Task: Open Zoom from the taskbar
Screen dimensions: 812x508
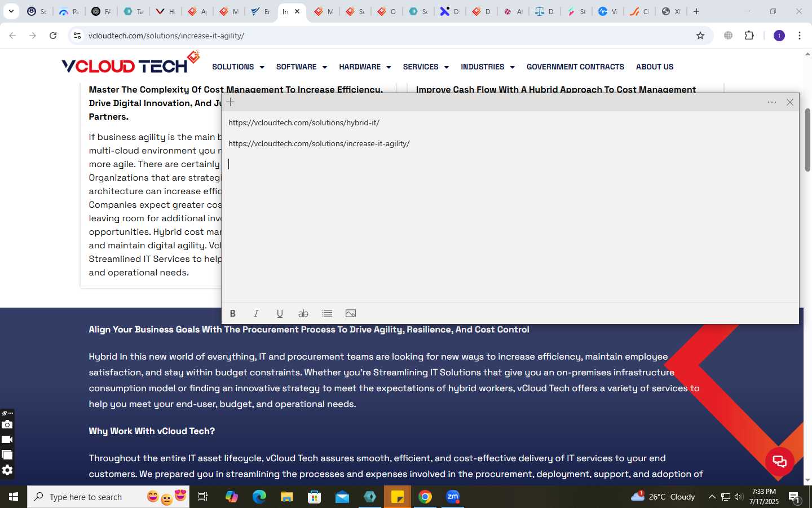Action: tap(453, 497)
